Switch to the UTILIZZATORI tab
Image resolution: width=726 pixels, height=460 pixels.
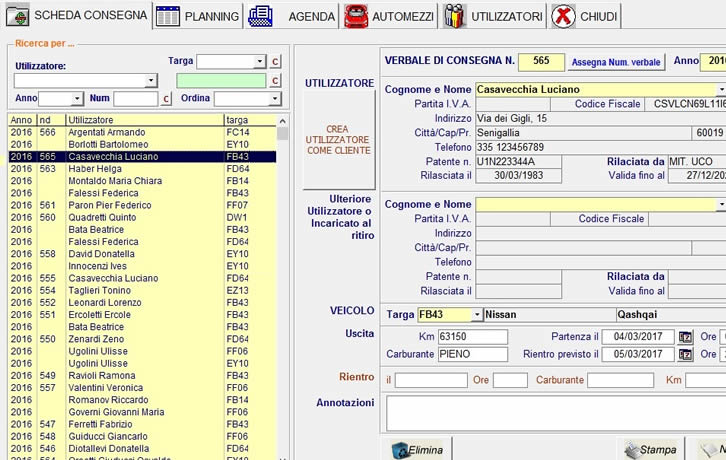pos(493,16)
